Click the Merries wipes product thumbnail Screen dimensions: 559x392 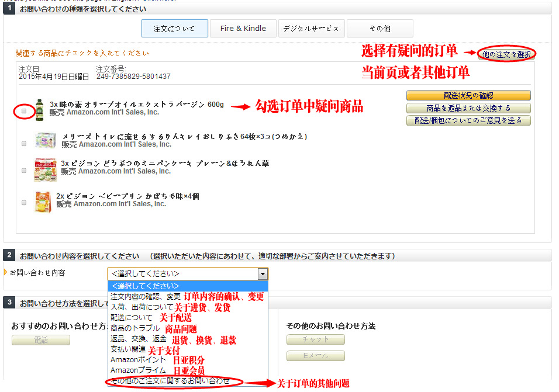[x=45, y=141]
